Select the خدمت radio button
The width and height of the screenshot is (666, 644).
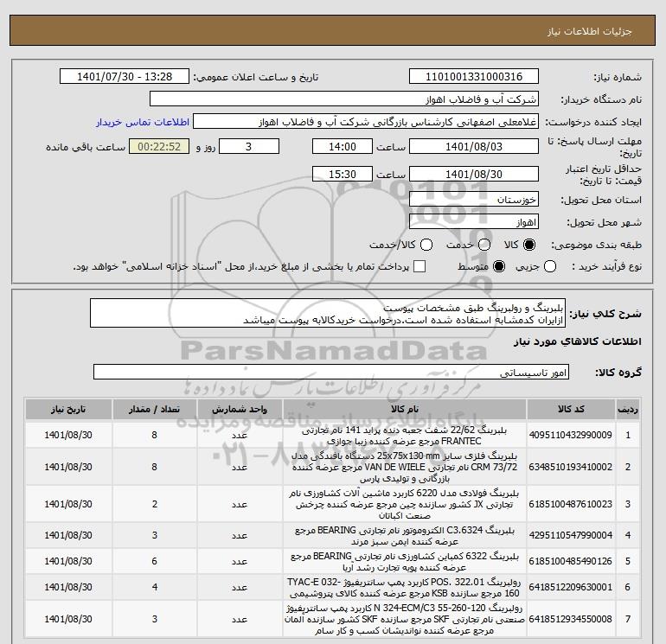coord(484,245)
